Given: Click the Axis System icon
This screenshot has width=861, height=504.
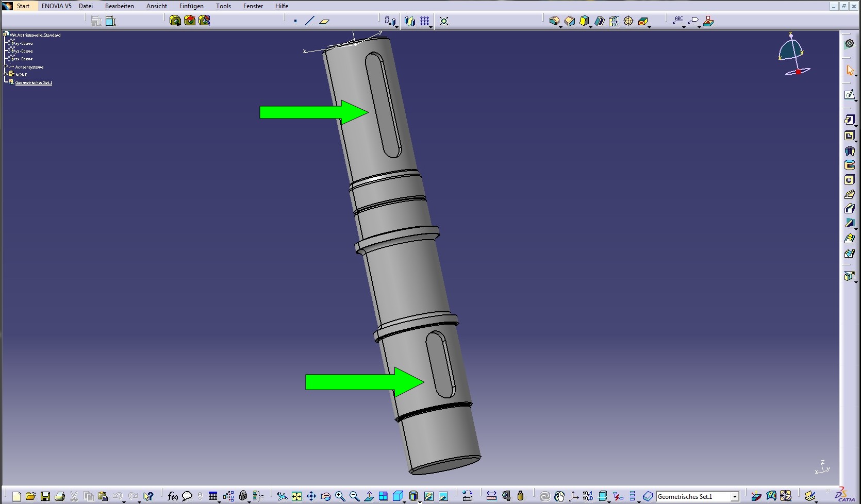Looking at the screenshot, I should [x=574, y=496].
